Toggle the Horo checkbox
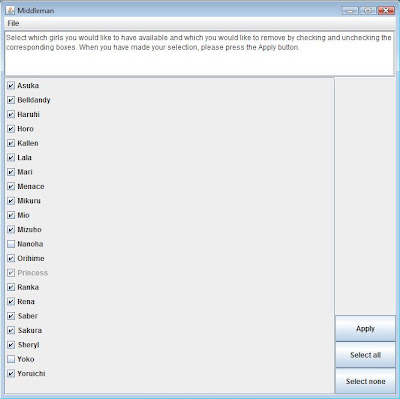 [11, 129]
